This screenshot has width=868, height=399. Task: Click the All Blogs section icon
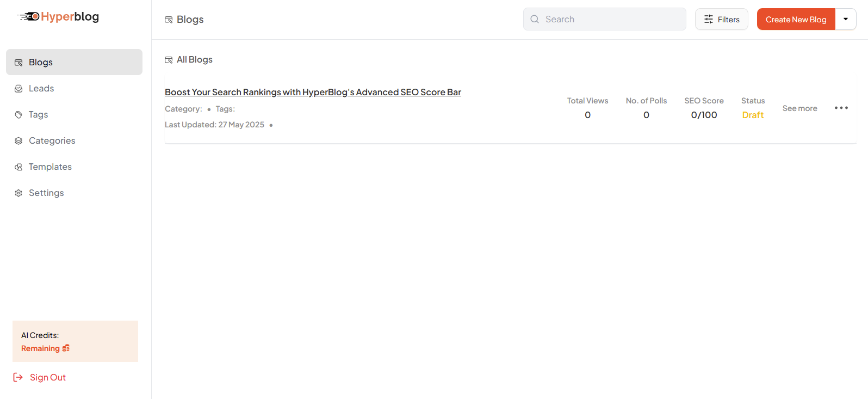[169, 60]
